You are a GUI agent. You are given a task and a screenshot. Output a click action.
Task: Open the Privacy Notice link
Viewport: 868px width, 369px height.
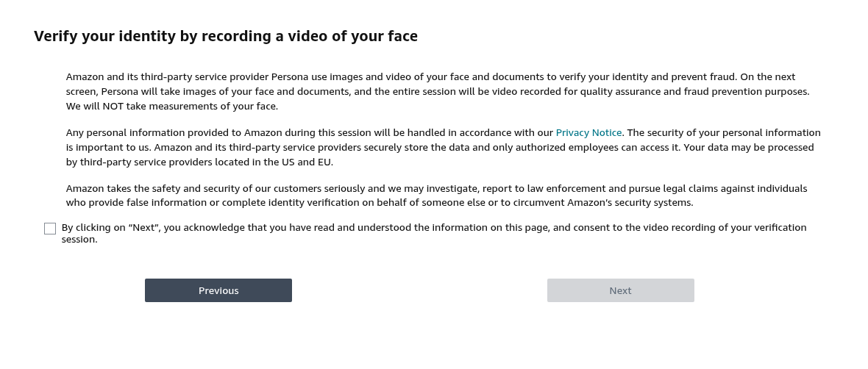588,133
